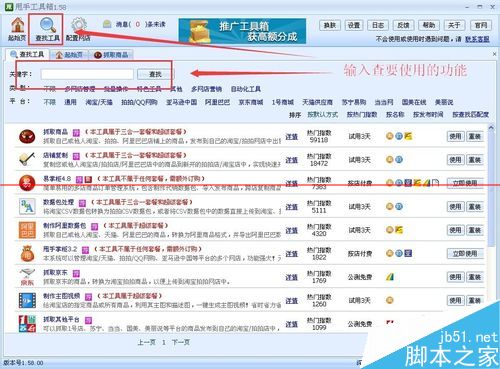
Task: Open 详情 link for 抓取商品
Action: [x=292, y=136]
